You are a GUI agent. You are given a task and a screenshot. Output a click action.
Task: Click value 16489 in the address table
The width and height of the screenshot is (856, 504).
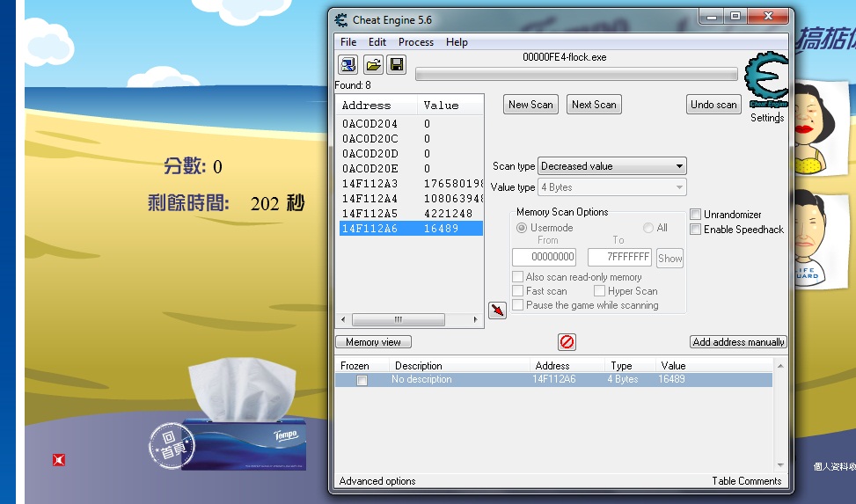point(671,379)
